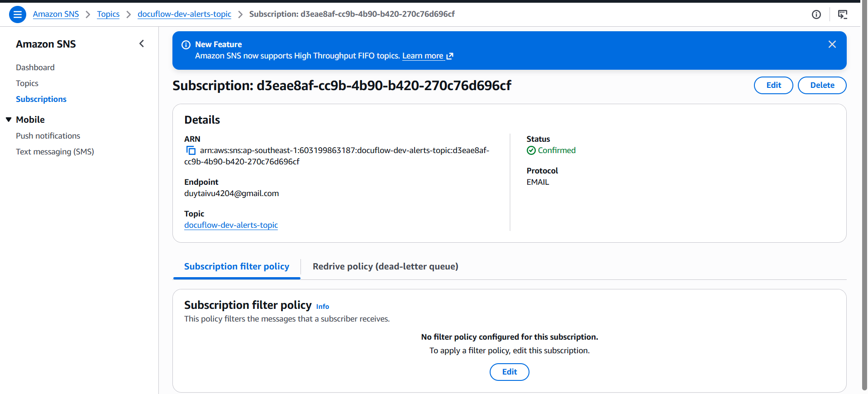Viewport: 868px width, 394px height.
Task: Click the Edit button in the header
Action: pyautogui.click(x=773, y=85)
